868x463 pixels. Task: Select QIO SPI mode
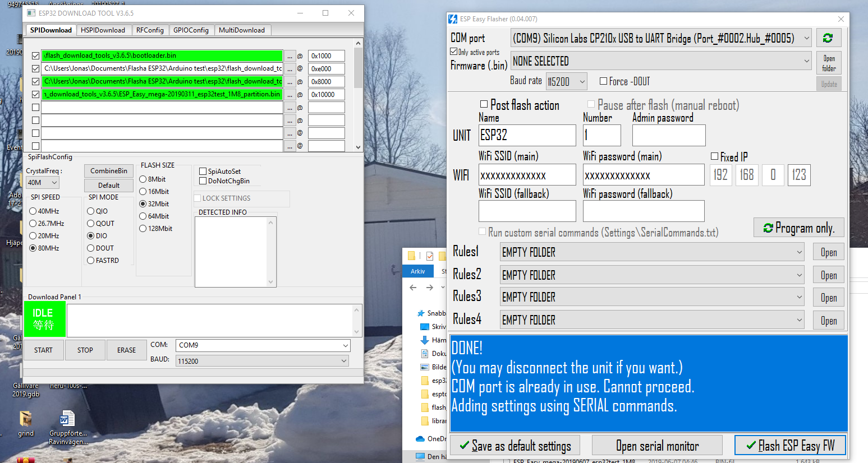[x=91, y=211]
